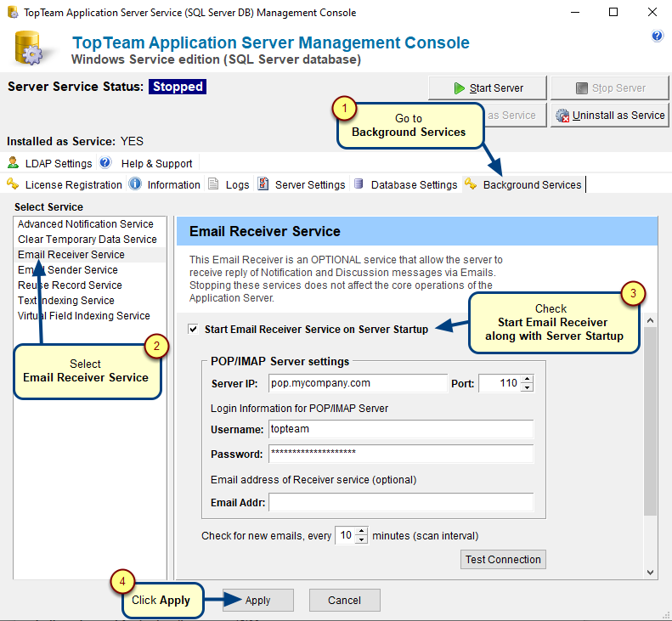Open the LDAP Settings tab

tap(50, 163)
